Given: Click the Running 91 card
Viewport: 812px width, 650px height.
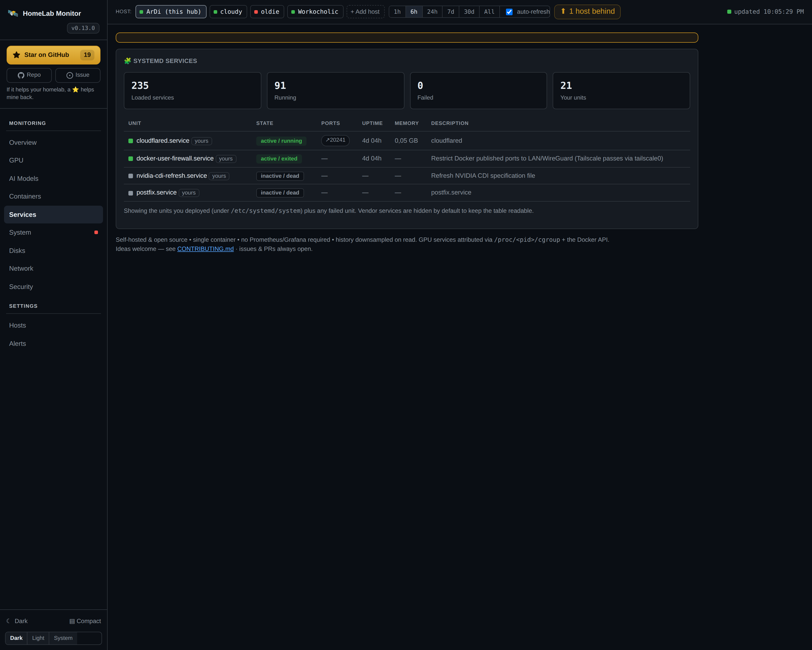Looking at the screenshot, I should pyautogui.click(x=335, y=91).
